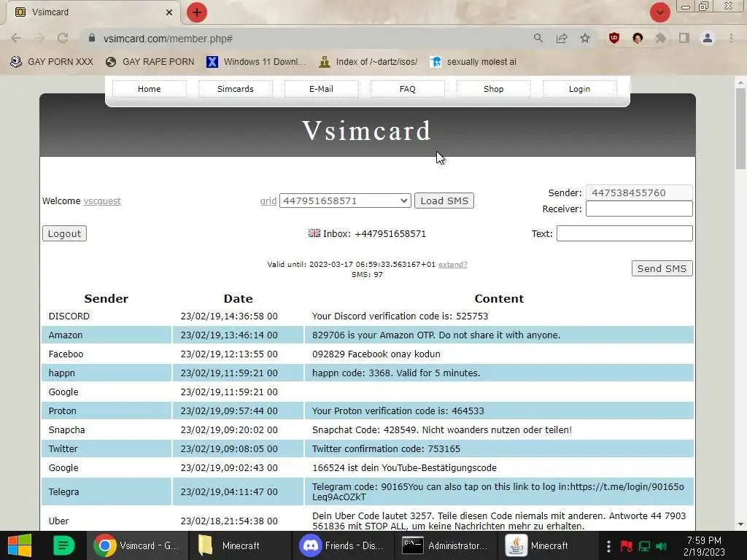
Task: Click the browser back arrow
Action: [x=16, y=38]
